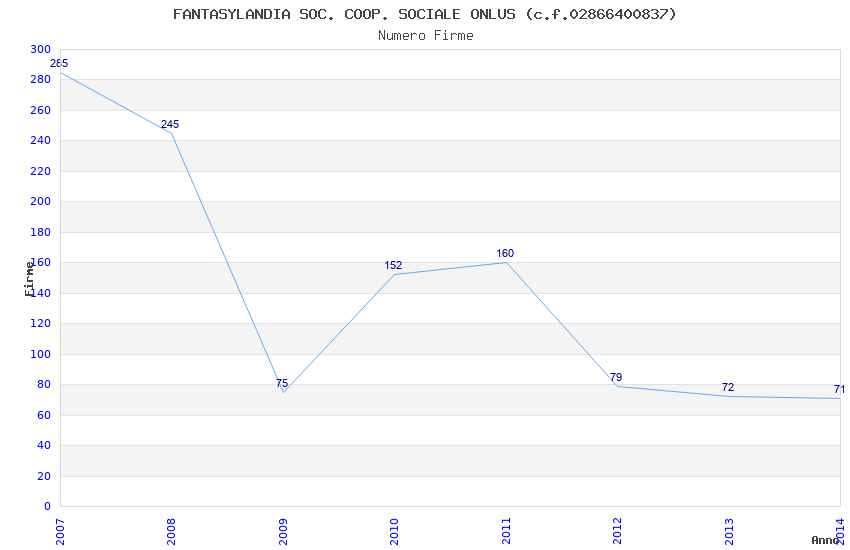The width and height of the screenshot is (850, 550).
Task: Click the x-axis year 2009
Action: 283,532
